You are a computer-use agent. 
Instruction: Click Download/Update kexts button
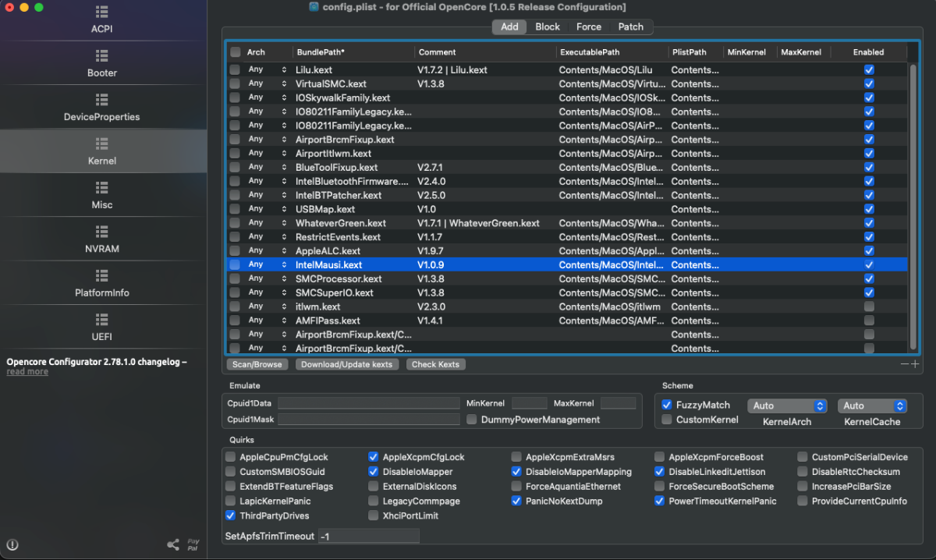point(348,364)
